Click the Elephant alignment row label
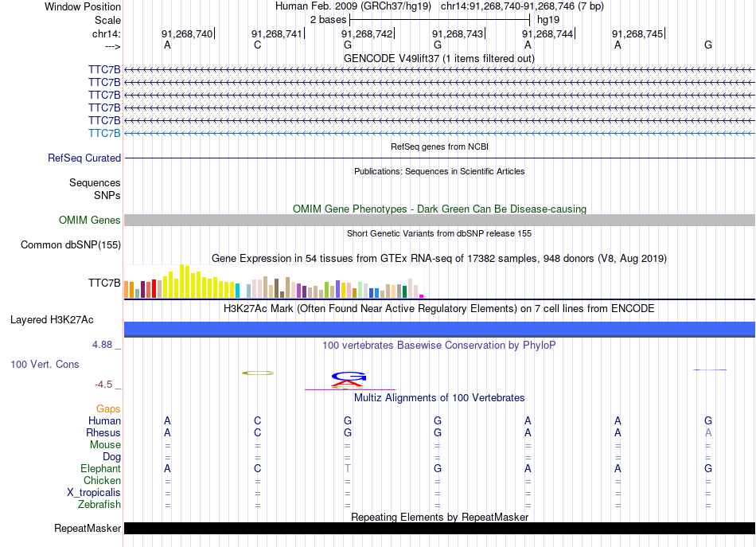 click(100, 468)
